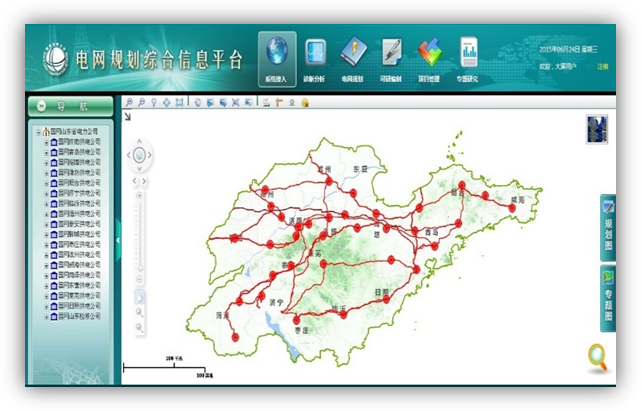
Task: Click the yellow circle with red X icon
Action: pyautogui.click(x=305, y=103)
